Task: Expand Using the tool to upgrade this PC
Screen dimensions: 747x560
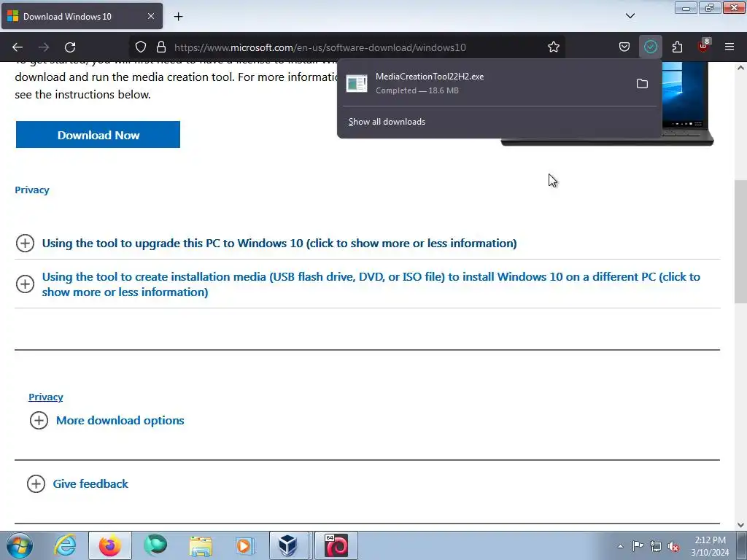Action: tap(279, 244)
